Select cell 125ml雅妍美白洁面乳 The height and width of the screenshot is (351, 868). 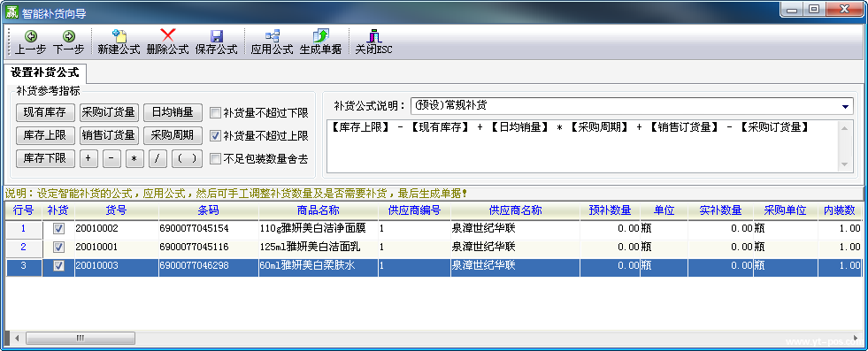click(x=319, y=247)
